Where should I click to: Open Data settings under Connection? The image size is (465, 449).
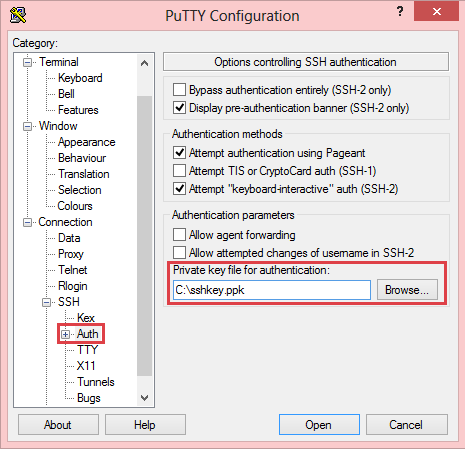69,238
